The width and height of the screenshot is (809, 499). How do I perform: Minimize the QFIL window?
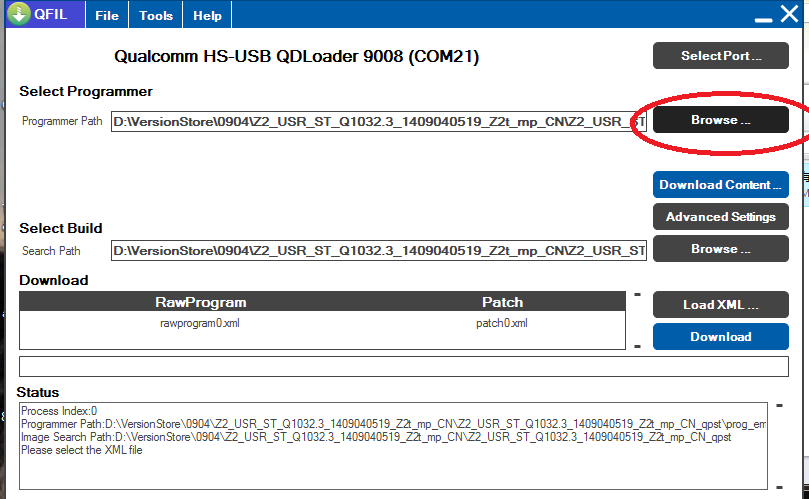762,17
